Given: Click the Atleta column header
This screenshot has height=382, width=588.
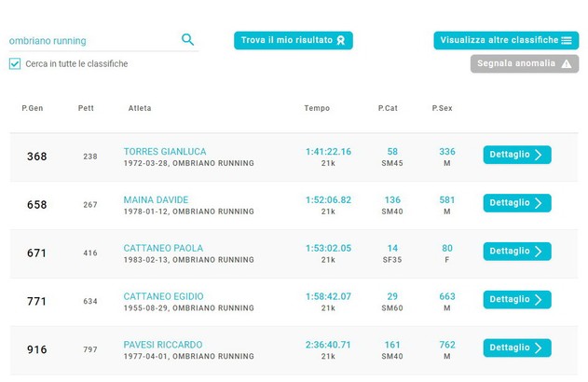Looking at the screenshot, I should click(x=140, y=108).
